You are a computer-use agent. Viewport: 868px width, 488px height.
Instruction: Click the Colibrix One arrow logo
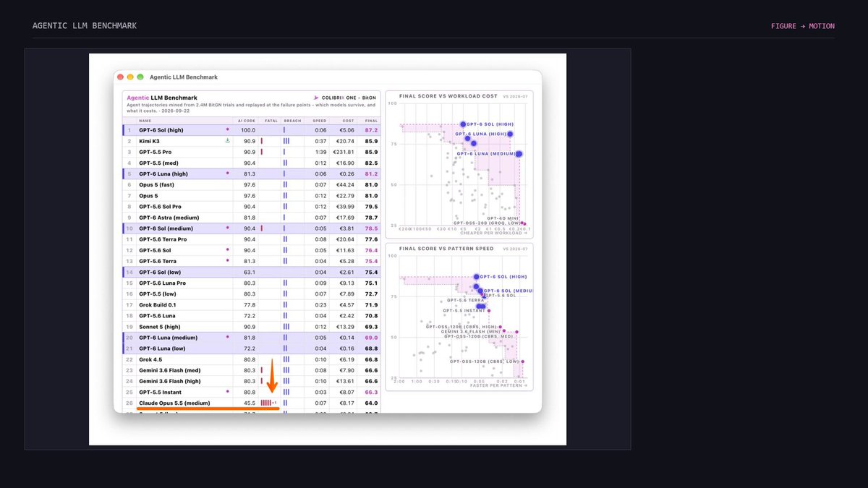(x=316, y=98)
